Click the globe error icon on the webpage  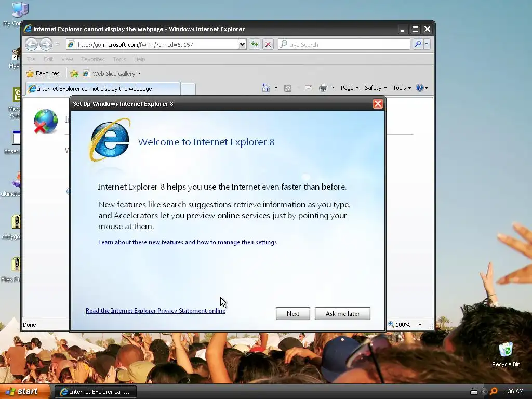pos(46,121)
